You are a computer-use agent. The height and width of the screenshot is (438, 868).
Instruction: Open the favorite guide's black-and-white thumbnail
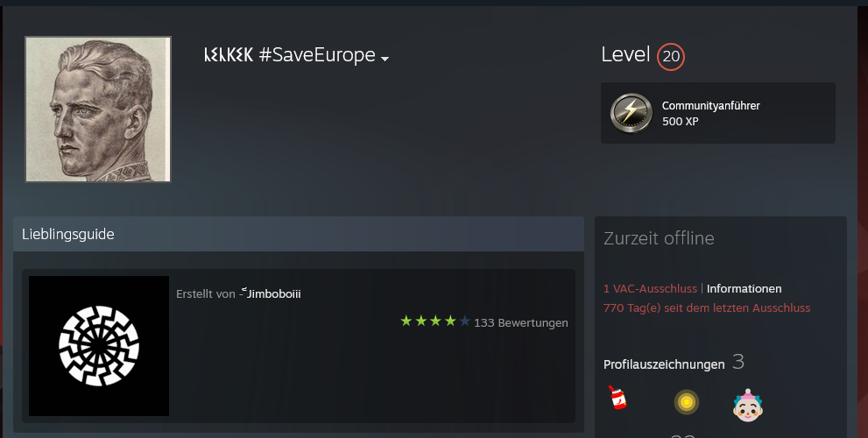98,346
